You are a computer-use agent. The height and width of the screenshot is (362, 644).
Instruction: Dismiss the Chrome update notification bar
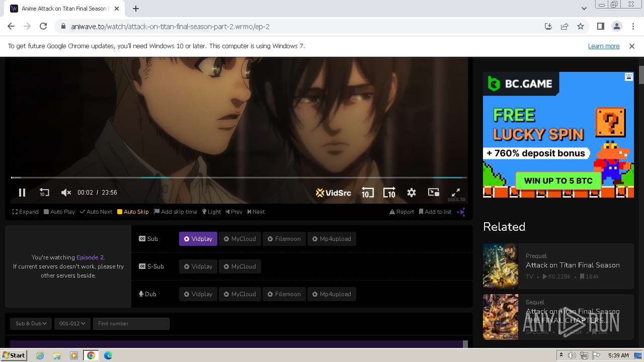point(632,46)
